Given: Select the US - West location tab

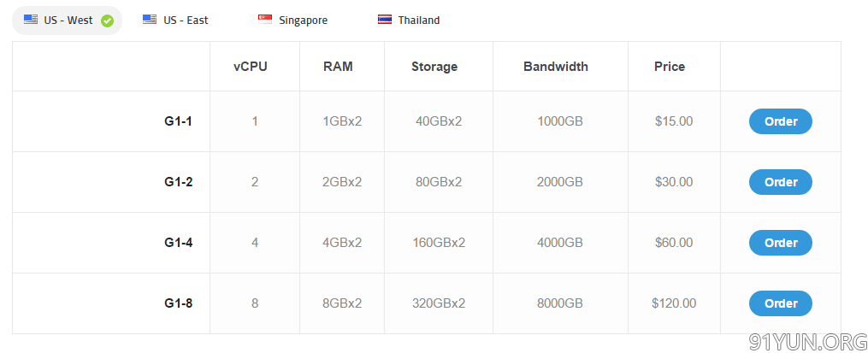Looking at the screenshot, I should (67, 21).
